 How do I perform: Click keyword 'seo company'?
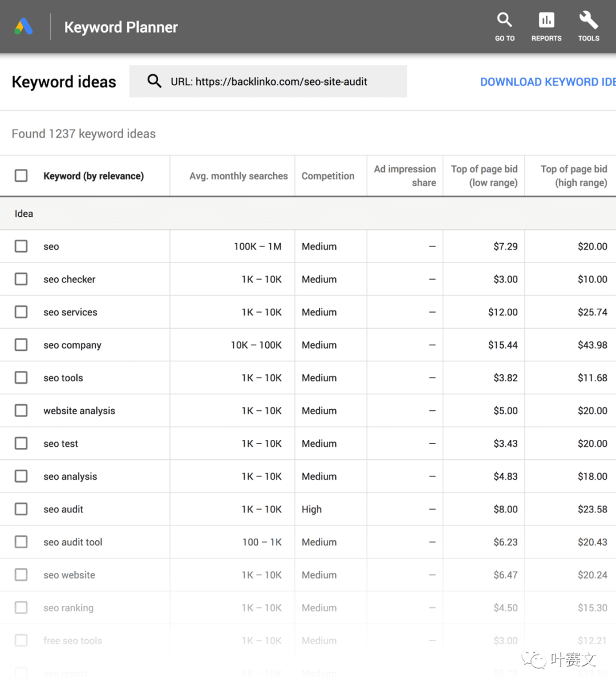pos(72,345)
